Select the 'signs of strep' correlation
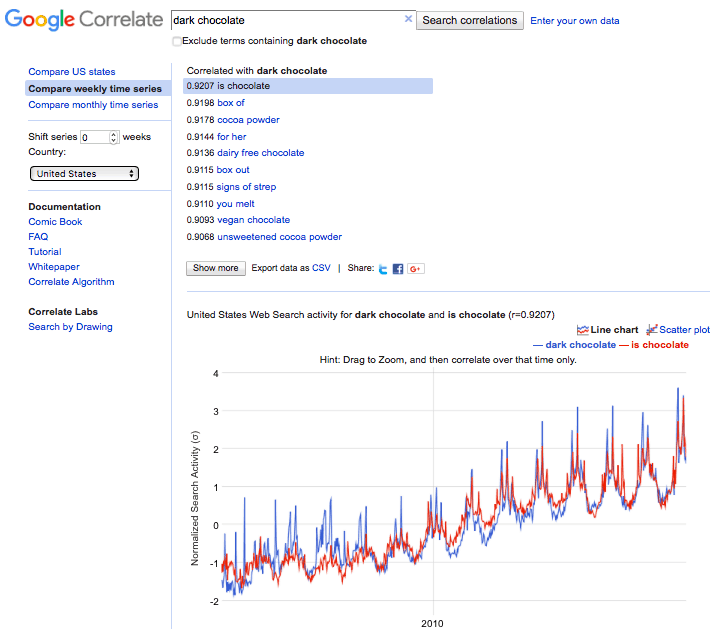Screen dimensions: 719x639 tap(246, 187)
